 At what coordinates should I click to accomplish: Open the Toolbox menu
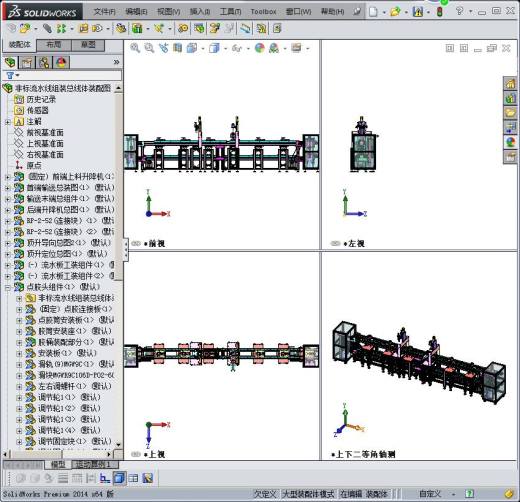[263, 12]
